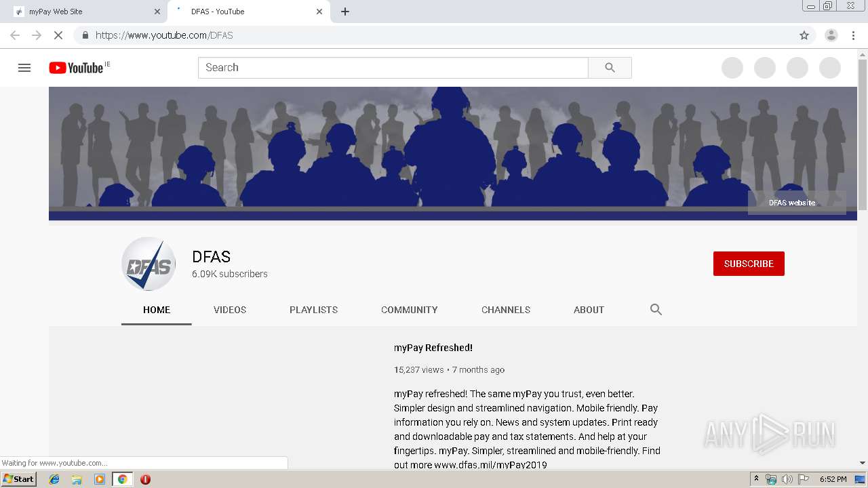Open the first loading header placeholder circle

click(x=732, y=68)
